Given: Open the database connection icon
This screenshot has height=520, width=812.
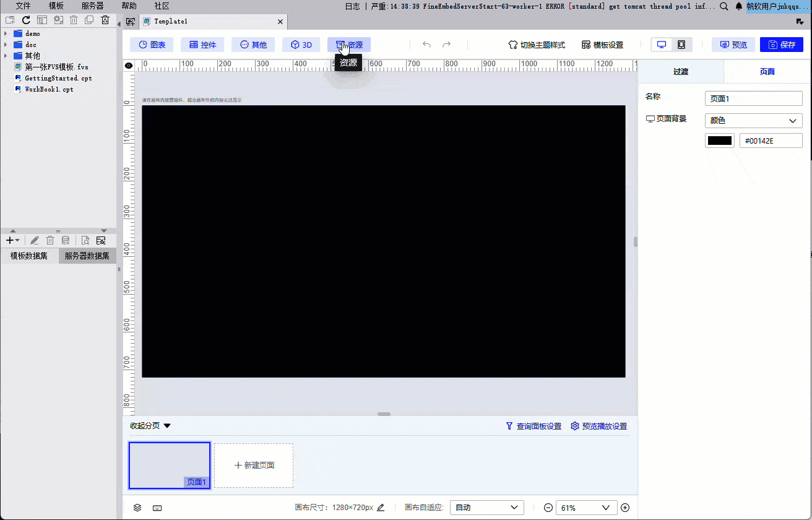Looking at the screenshot, I should (x=66, y=240).
